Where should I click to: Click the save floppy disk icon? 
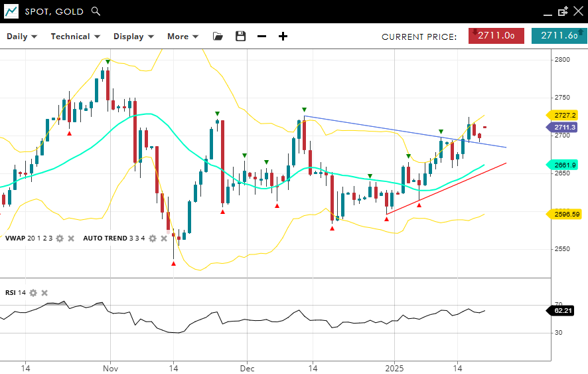pos(240,37)
